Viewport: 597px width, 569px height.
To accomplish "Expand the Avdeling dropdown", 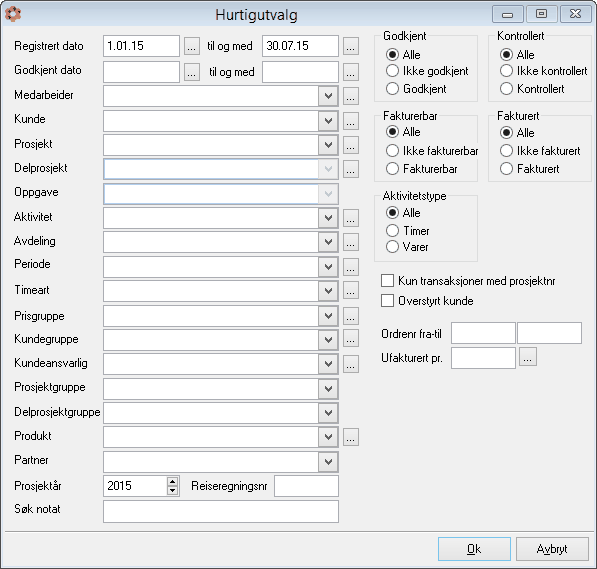I will coord(328,242).
